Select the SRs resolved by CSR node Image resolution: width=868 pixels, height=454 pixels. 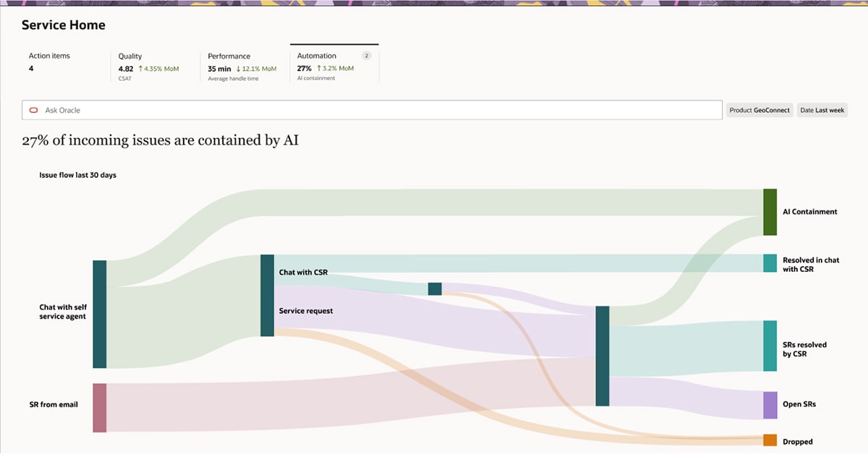coord(770,346)
